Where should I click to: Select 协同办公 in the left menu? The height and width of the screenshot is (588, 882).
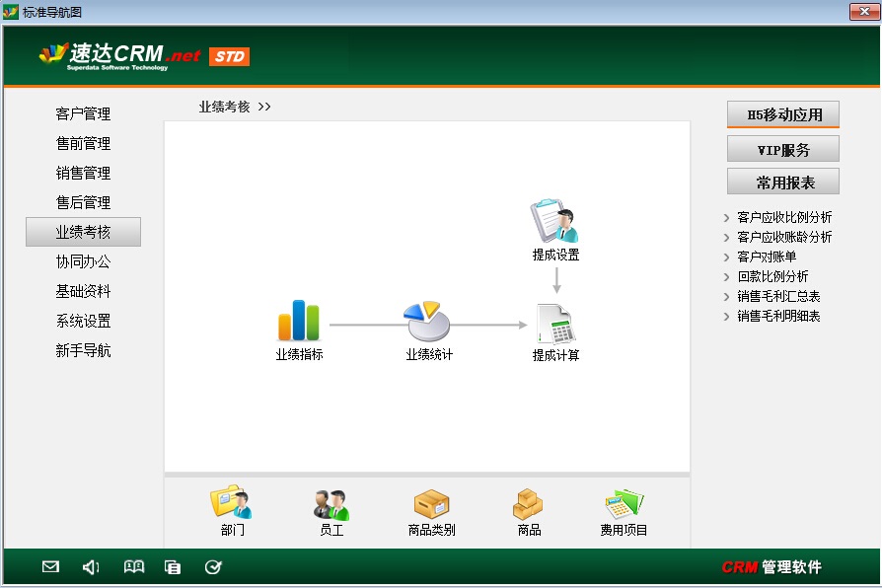point(83,261)
